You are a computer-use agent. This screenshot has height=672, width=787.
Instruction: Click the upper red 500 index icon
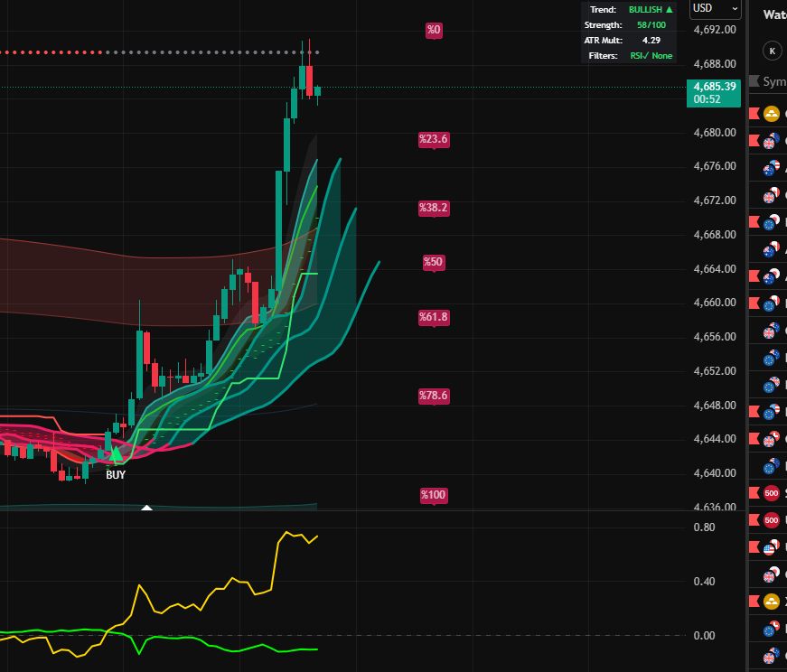coord(771,493)
